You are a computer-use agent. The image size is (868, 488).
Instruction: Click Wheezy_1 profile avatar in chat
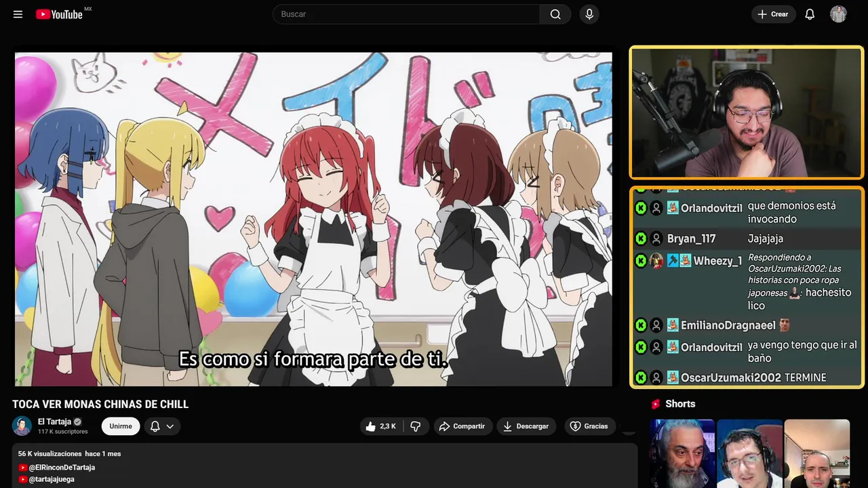tap(656, 261)
